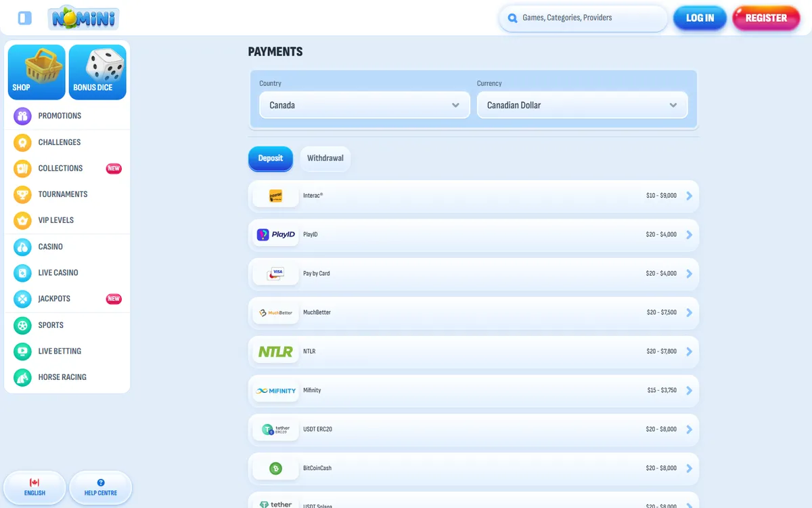Go to Tournaments in the sidebar
This screenshot has height=508, width=812.
(x=67, y=194)
